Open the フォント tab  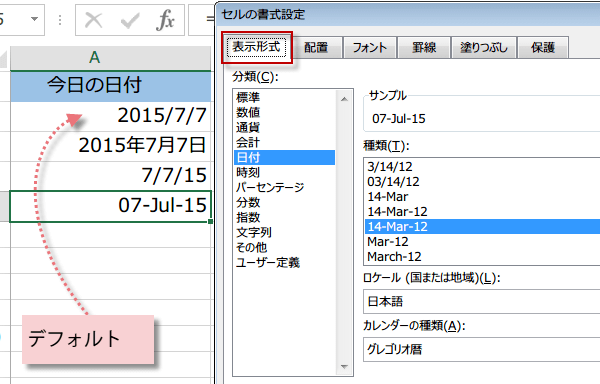point(370,47)
